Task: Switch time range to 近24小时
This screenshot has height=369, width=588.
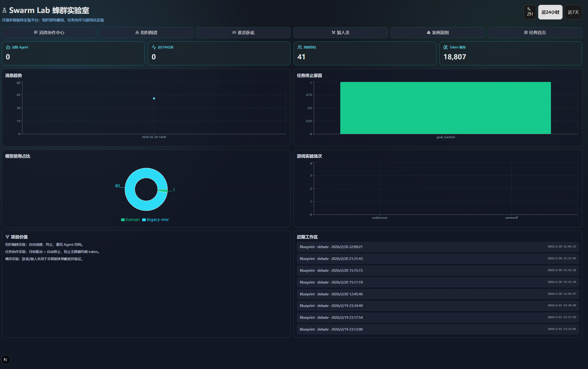Action: coord(550,12)
